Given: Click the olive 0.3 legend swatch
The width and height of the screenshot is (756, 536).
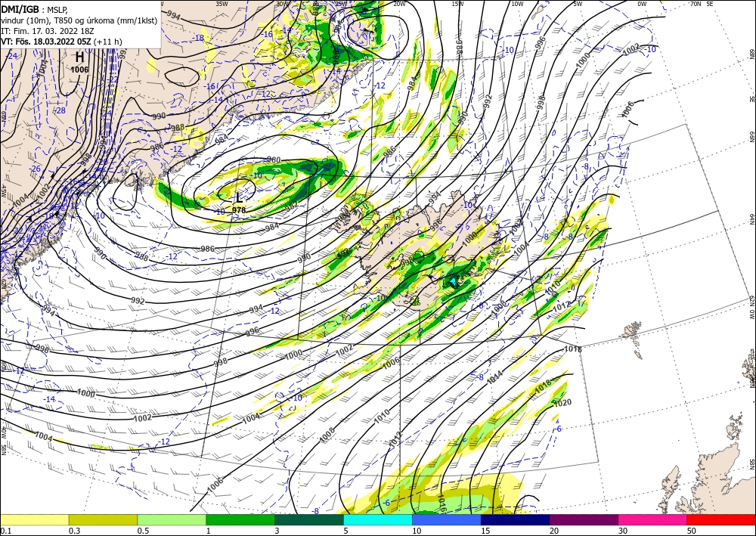Looking at the screenshot, I should [x=103, y=519].
